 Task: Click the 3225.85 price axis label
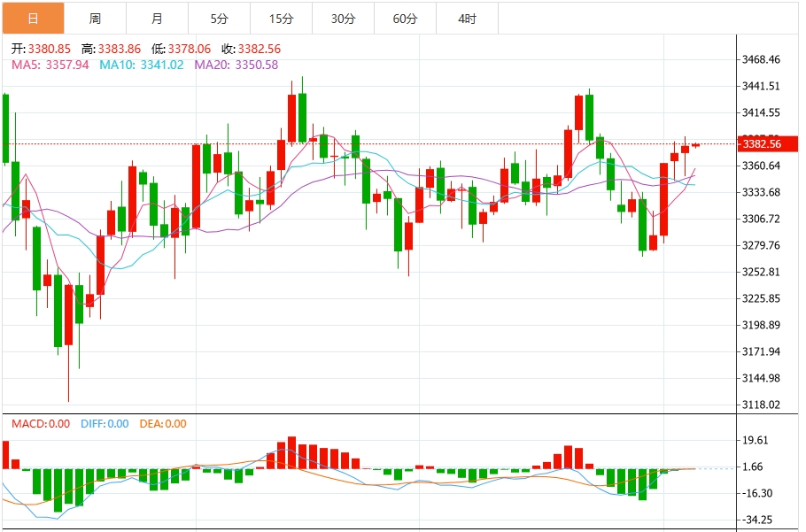pos(761,298)
